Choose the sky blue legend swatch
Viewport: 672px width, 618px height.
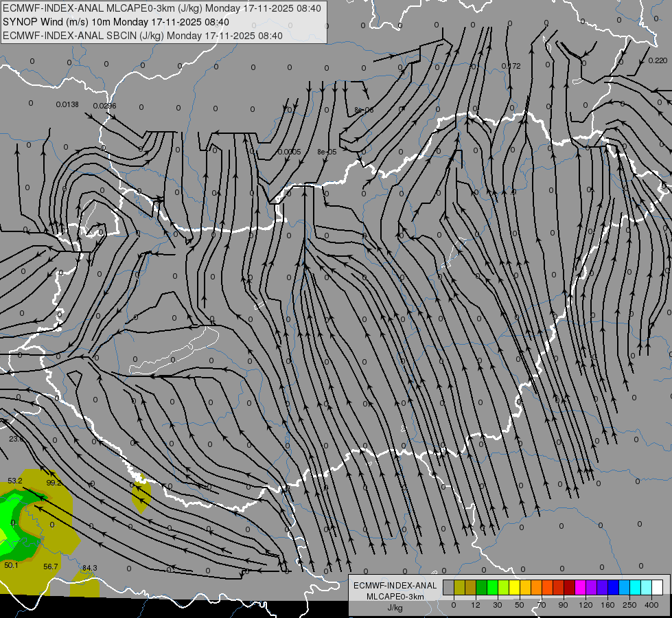point(625,587)
